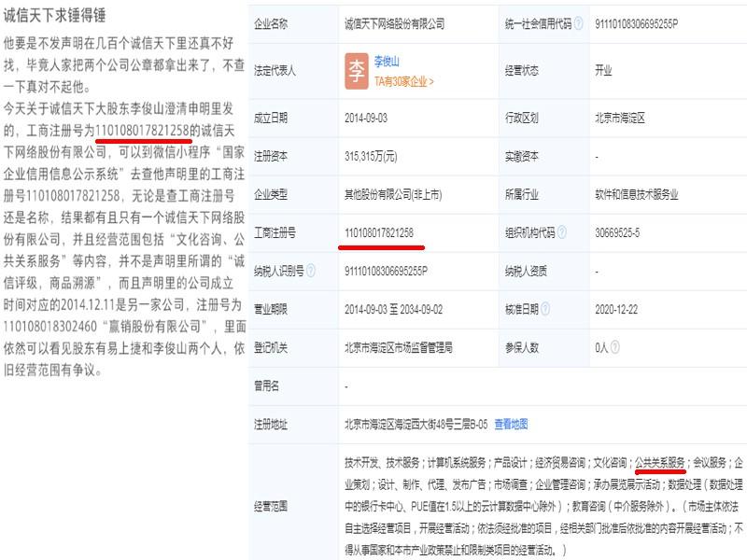747x560 pixels.
Task: Click the underlined registration number in the article
Action: point(143,130)
